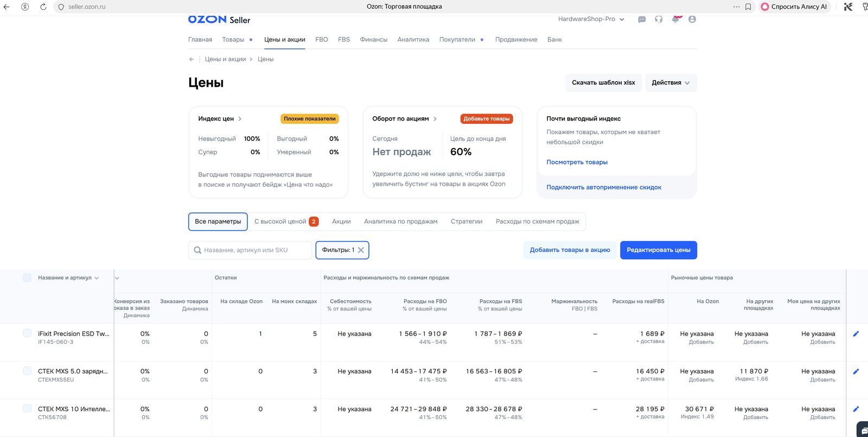Open the Ozon Seller logo homepage

(219, 20)
